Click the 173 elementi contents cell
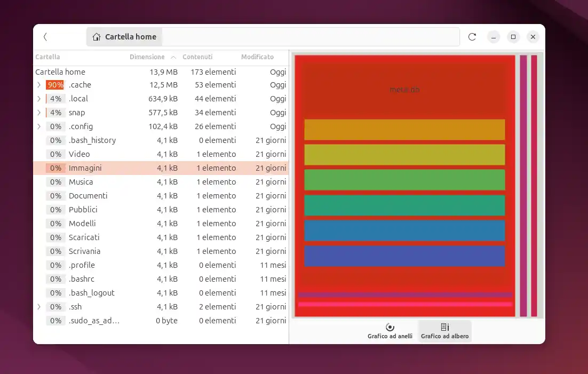 click(213, 72)
